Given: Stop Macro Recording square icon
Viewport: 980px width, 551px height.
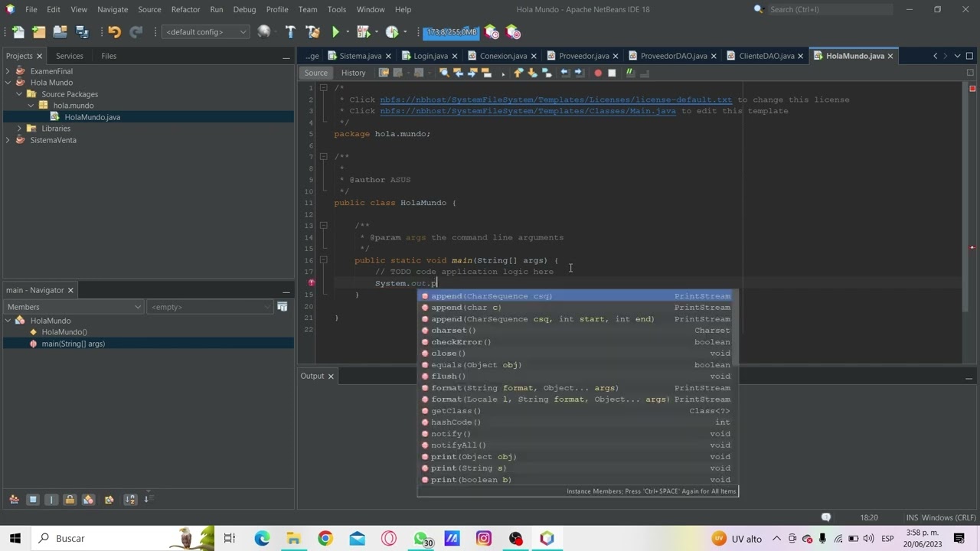Looking at the screenshot, I should tap(612, 73).
